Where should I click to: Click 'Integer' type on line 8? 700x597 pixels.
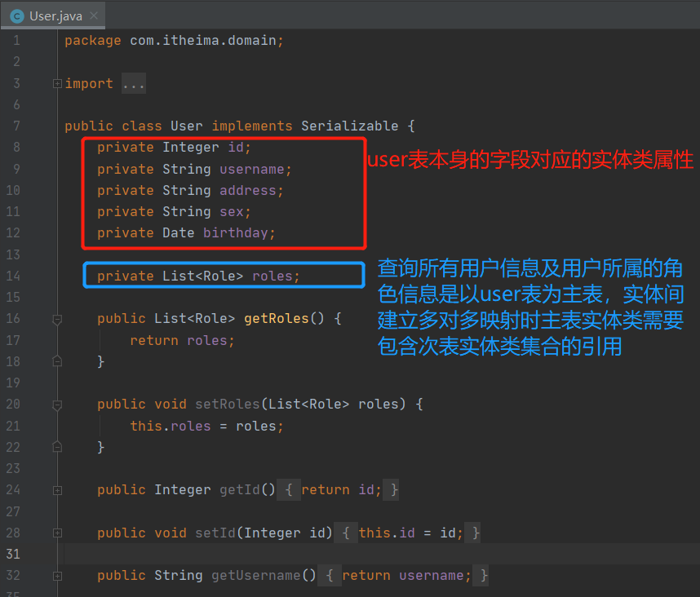click(x=191, y=148)
